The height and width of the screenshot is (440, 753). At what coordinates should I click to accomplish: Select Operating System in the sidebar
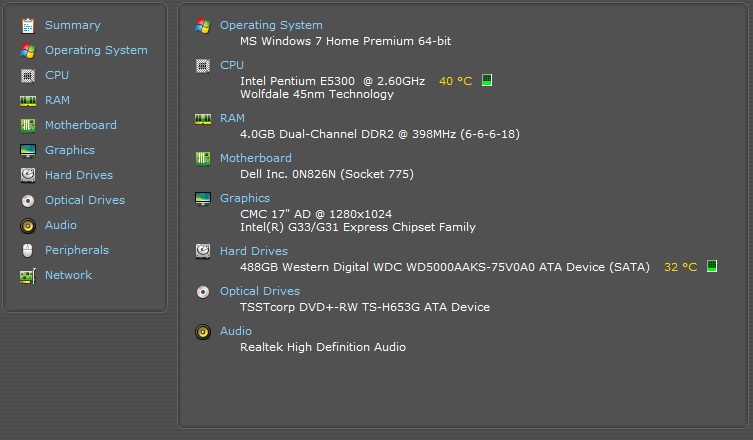[x=96, y=50]
